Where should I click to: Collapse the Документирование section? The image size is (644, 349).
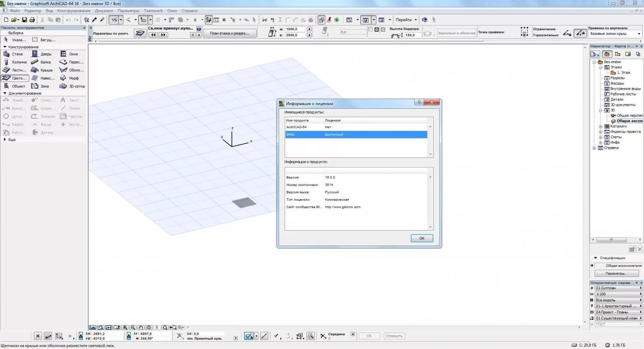[x=5, y=93]
